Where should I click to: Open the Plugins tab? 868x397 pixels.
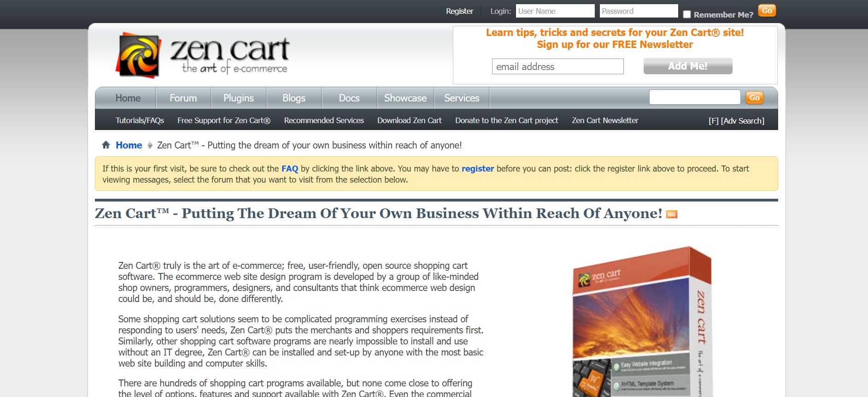click(239, 98)
